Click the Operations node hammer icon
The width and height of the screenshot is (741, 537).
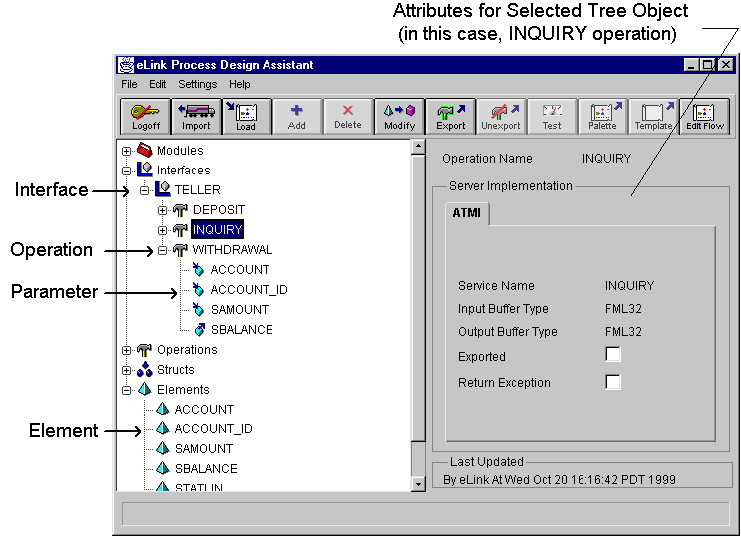click(145, 350)
